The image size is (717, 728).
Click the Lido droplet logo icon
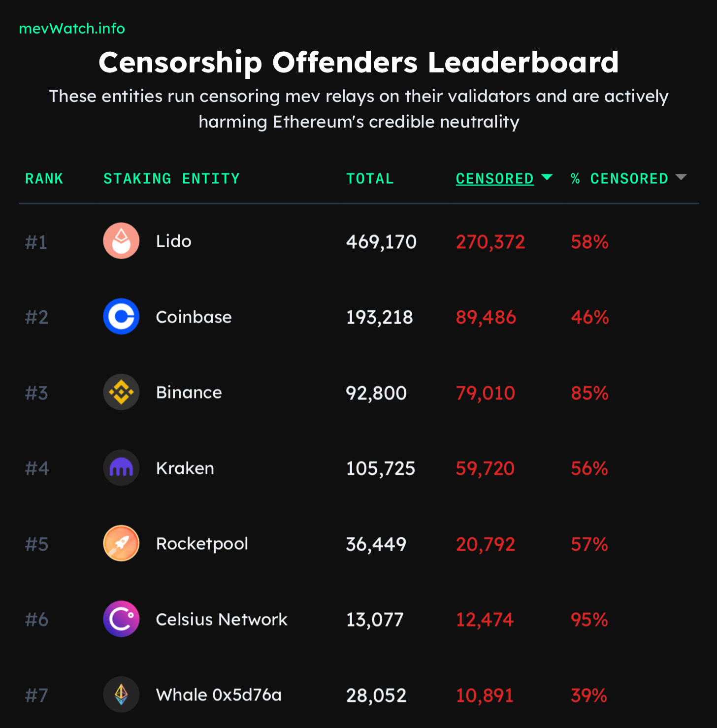point(121,241)
